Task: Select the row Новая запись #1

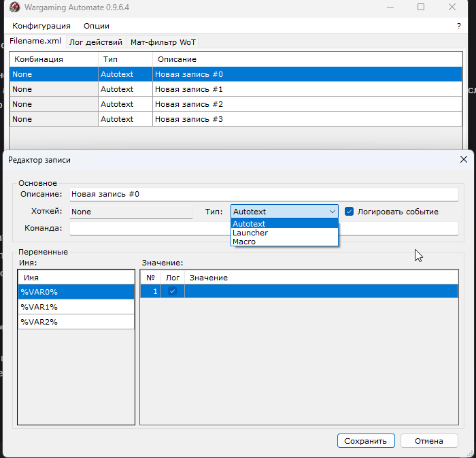Action: pyautogui.click(x=236, y=89)
